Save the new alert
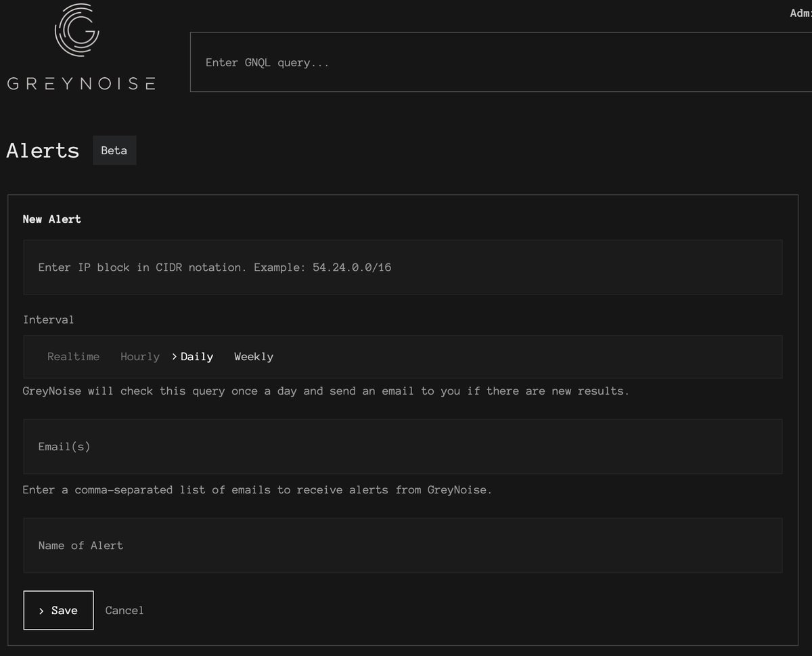 58,611
